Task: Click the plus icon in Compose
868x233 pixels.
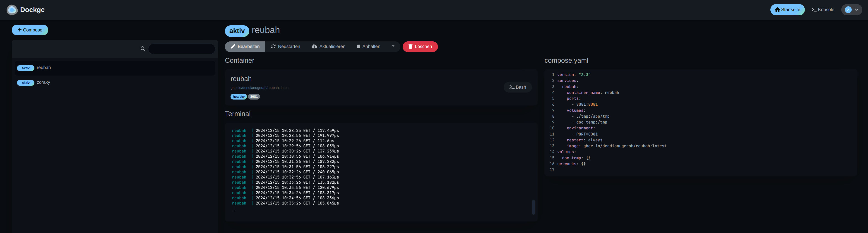Action: (19, 30)
